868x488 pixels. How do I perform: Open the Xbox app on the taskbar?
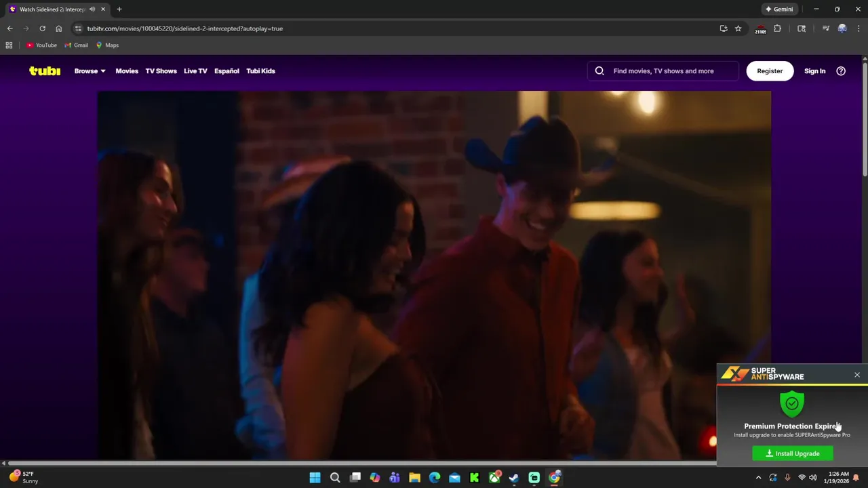(x=494, y=478)
